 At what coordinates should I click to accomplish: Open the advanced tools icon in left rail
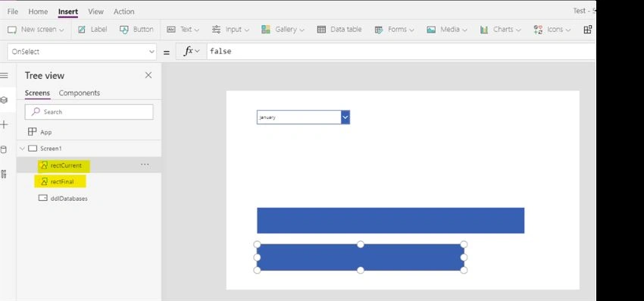(x=4, y=174)
